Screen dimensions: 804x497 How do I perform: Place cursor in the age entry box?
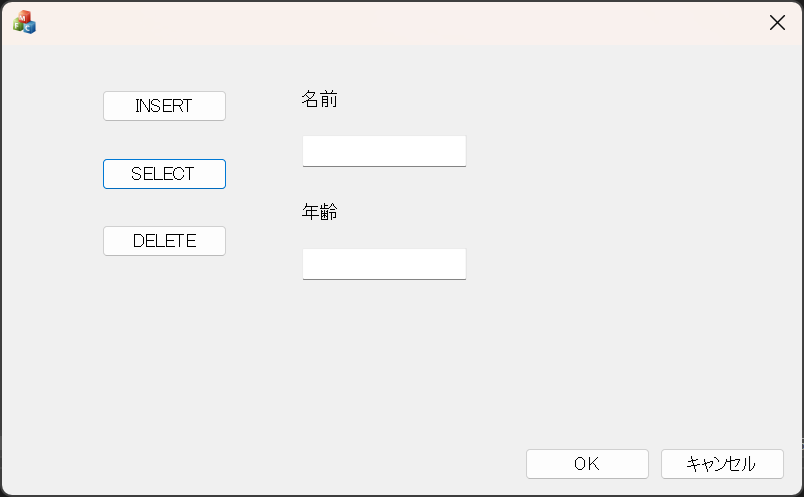click(x=384, y=264)
